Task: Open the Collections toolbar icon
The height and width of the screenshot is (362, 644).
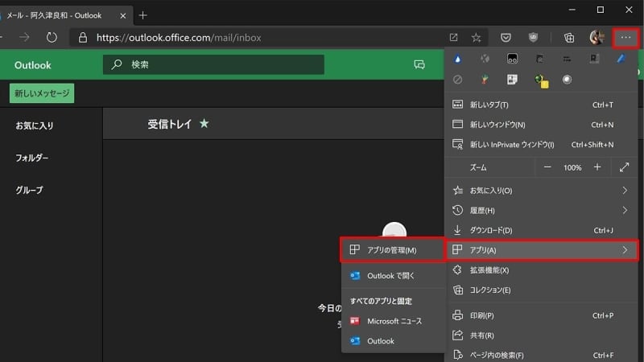Action: (x=569, y=38)
